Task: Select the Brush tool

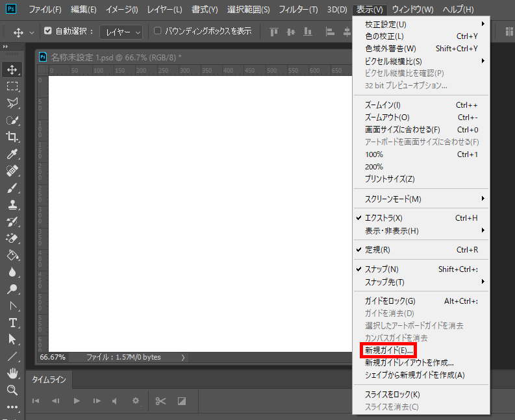Action: [x=12, y=188]
